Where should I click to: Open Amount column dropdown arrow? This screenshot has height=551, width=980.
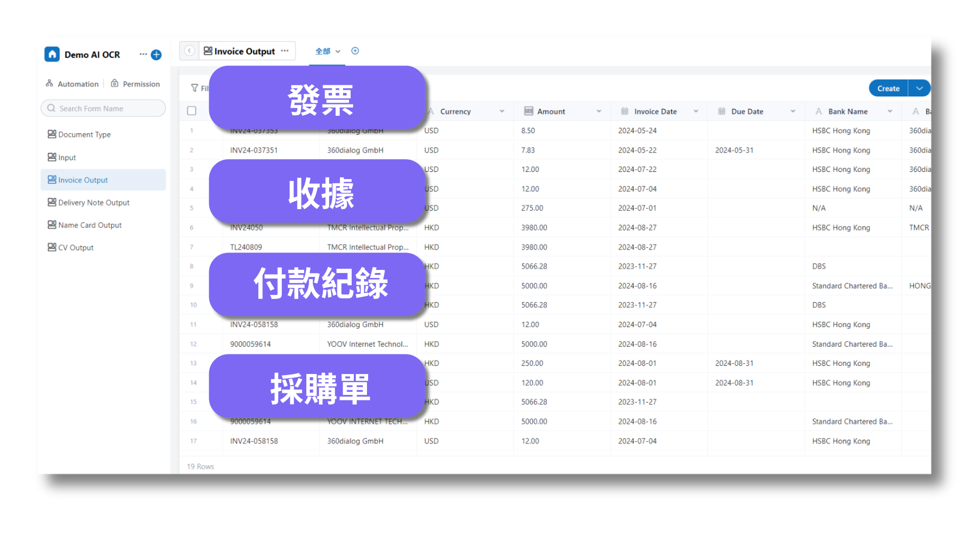(x=599, y=111)
